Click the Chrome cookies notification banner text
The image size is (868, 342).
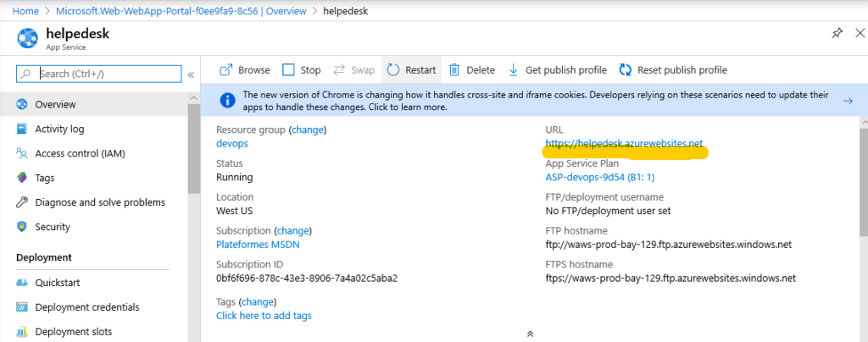[x=536, y=101]
